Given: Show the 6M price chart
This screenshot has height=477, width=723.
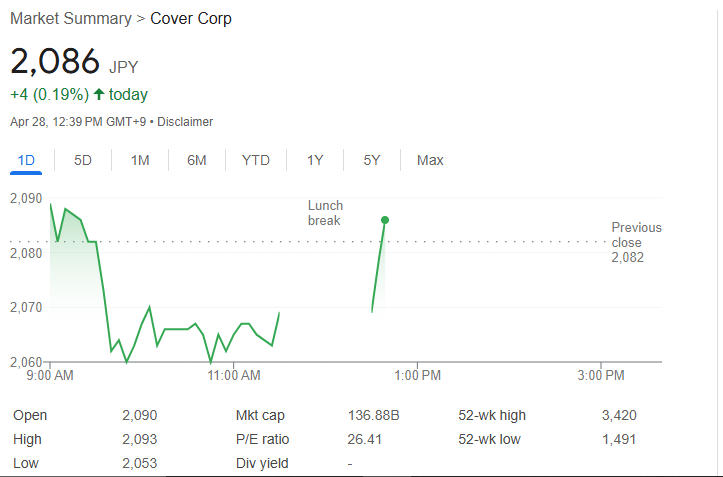Looking at the screenshot, I should point(197,160).
